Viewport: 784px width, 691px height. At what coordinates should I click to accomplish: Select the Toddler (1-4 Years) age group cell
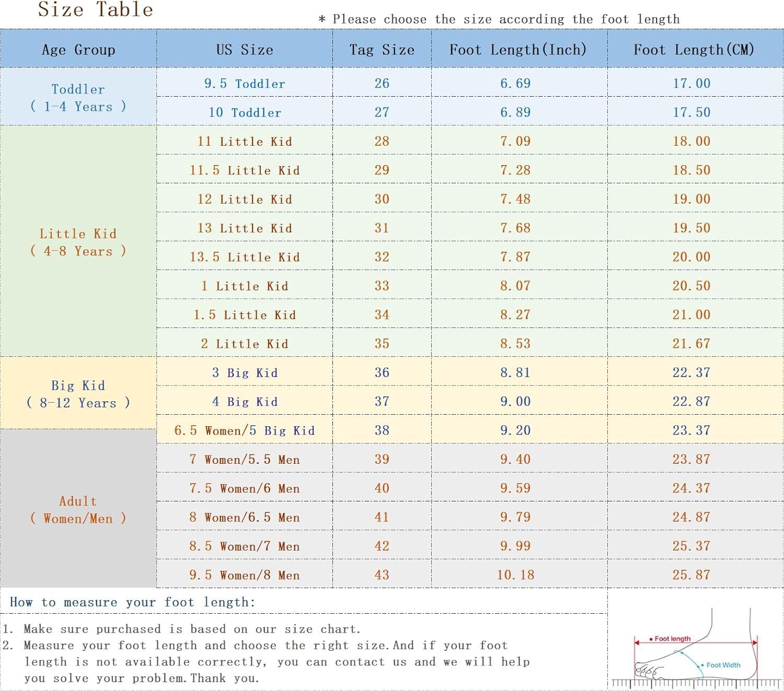[78, 98]
